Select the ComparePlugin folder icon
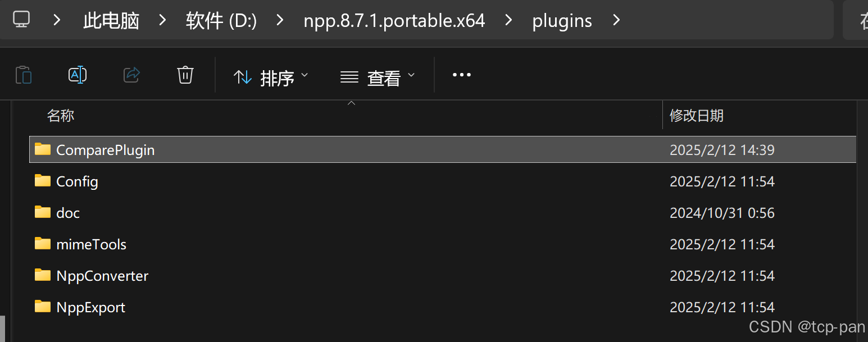The height and width of the screenshot is (342, 868). click(x=43, y=149)
